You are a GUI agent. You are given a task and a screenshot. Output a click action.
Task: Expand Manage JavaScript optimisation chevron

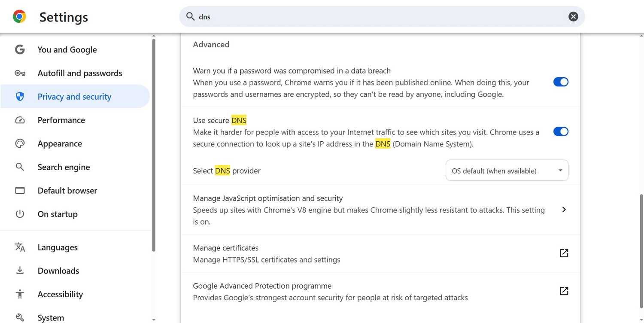[x=564, y=210]
